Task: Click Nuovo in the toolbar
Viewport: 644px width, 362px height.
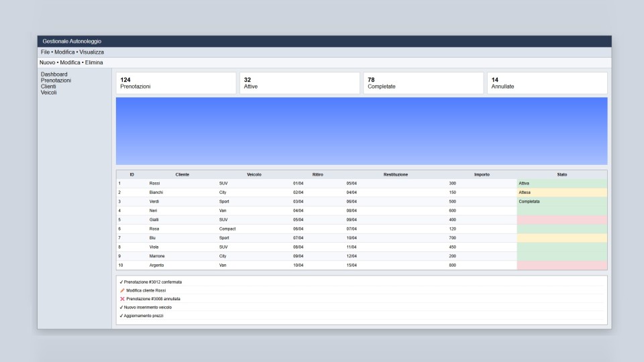Action: [x=47, y=62]
